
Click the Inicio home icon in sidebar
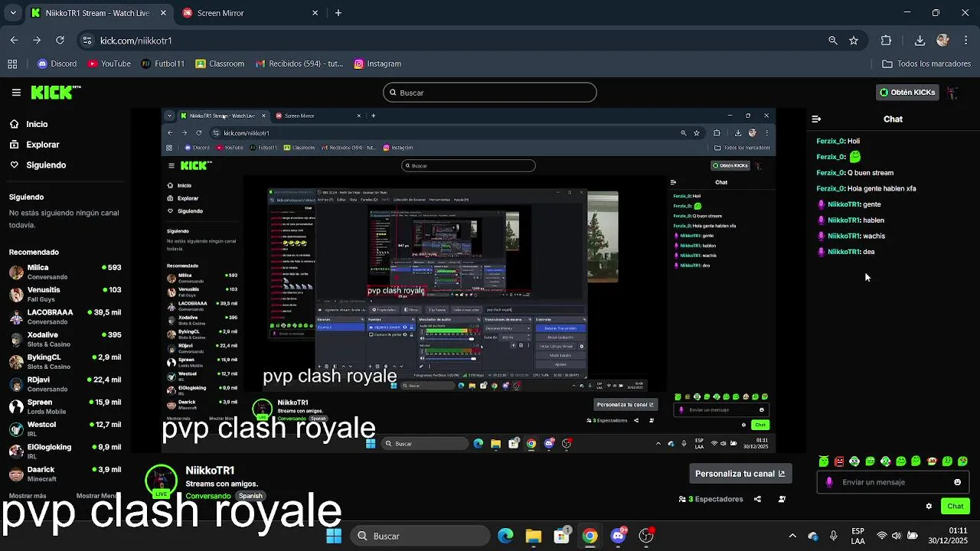coord(15,124)
